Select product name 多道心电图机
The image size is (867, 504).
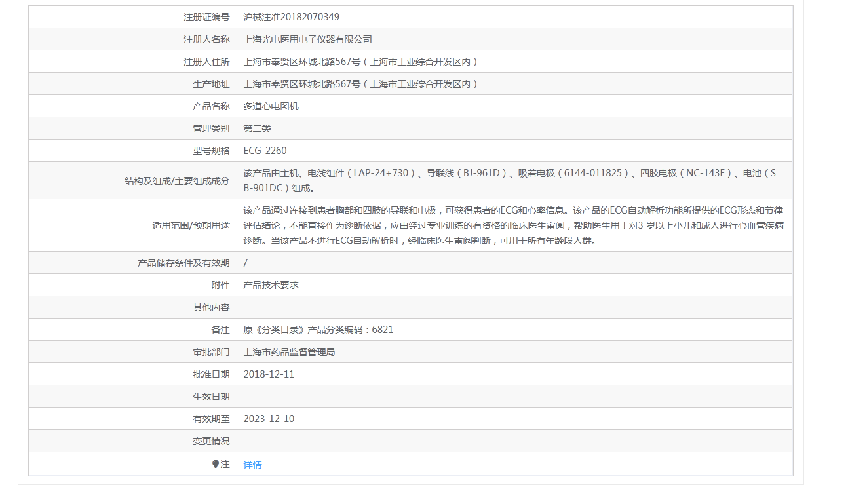tap(271, 106)
